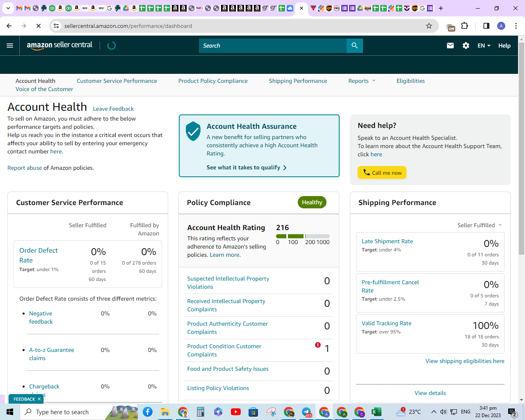Screen dimensions: 525x420
Task: Click the Learn more link under Account Health Rating
Action: (x=225, y=255)
